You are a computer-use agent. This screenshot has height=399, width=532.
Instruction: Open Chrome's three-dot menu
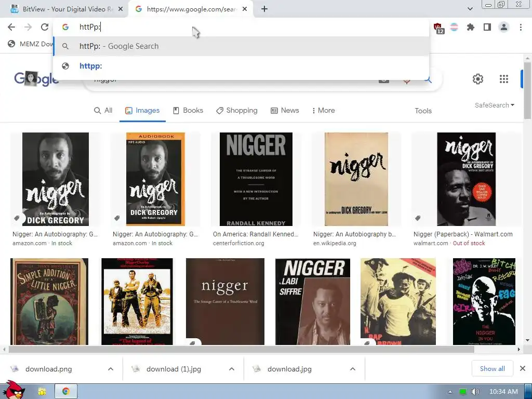[521, 27]
